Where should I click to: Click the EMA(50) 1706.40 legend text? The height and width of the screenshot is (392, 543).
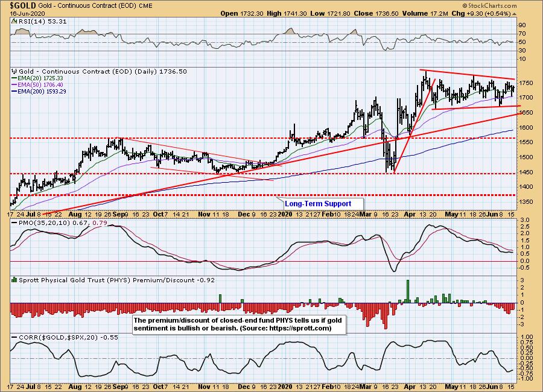(40, 85)
